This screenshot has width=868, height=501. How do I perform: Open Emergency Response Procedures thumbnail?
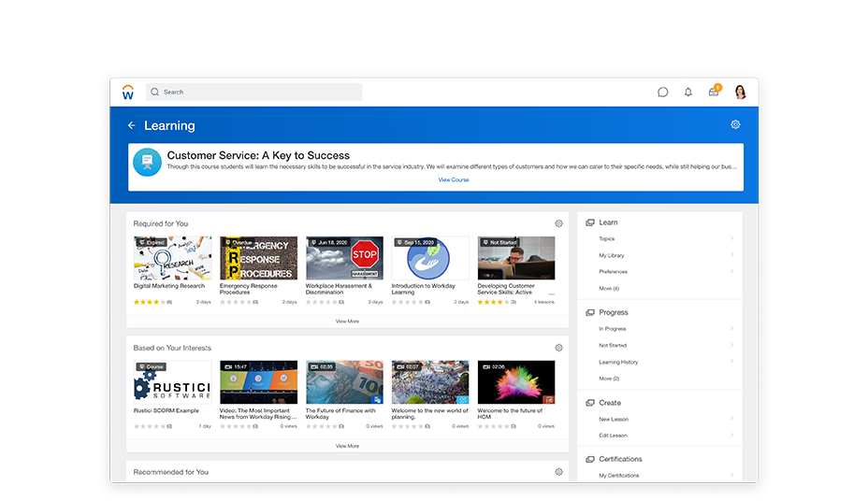point(258,258)
